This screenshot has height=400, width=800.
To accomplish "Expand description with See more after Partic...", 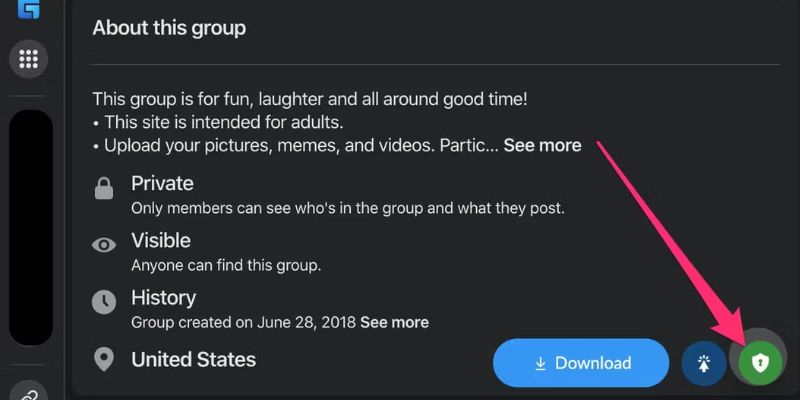I will [542, 145].
